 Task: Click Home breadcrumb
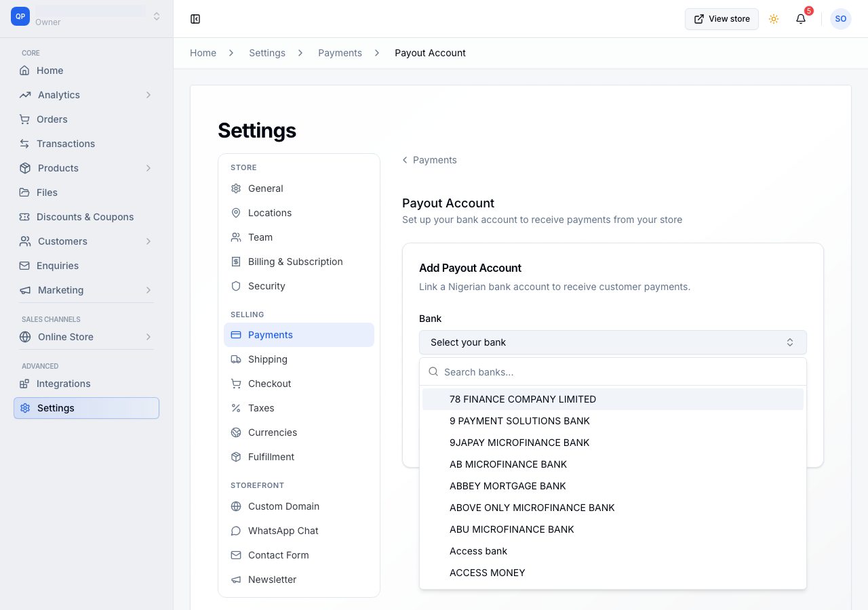[x=203, y=53]
